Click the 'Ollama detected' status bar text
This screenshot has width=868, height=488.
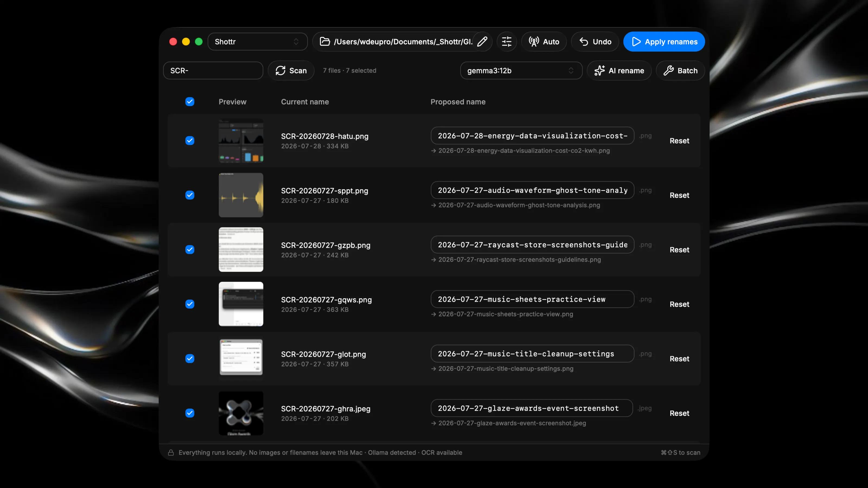pos(392,453)
